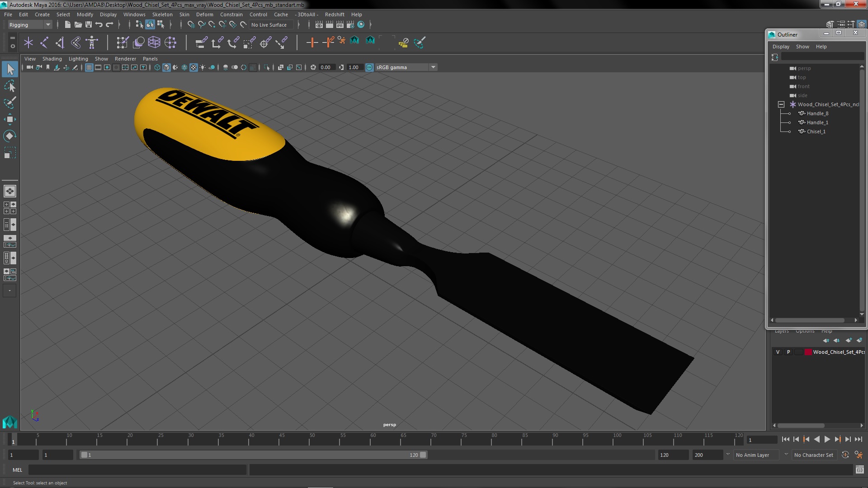Start IPR render from the status line
The image size is (868, 488).
click(340, 25)
